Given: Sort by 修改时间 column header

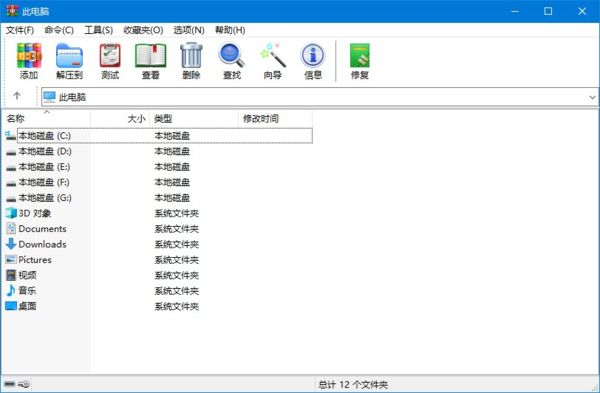Looking at the screenshot, I should click(x=275, y=119).
